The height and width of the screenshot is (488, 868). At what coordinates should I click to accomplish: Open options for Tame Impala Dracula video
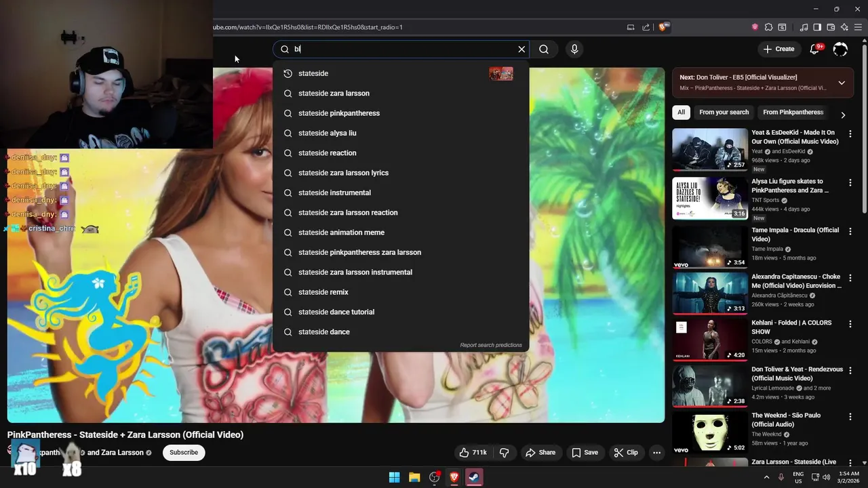[x=850, y=232]
